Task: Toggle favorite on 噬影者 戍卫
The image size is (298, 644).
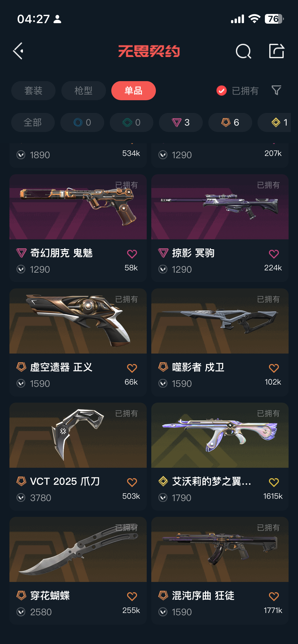Action: point(274,368)
